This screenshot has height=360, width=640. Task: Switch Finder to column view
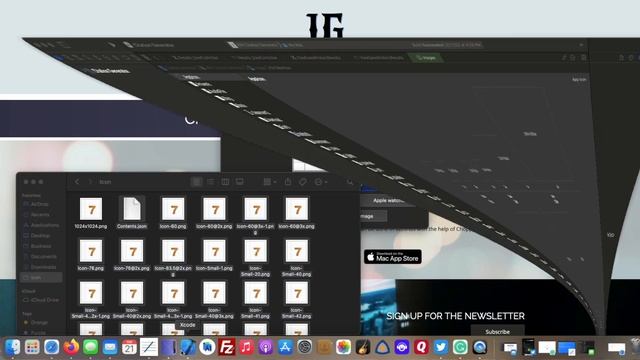[225, 182]
